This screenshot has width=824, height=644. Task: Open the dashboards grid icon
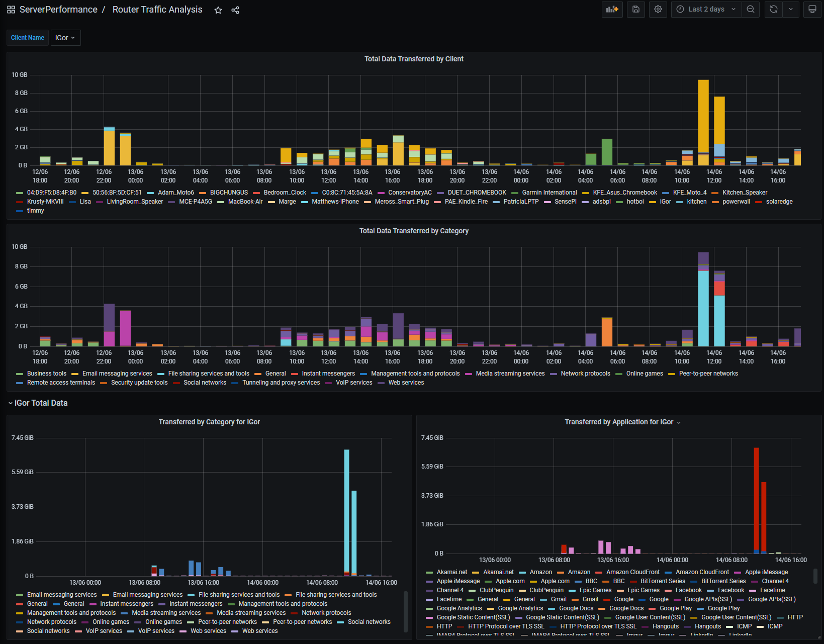11,10
